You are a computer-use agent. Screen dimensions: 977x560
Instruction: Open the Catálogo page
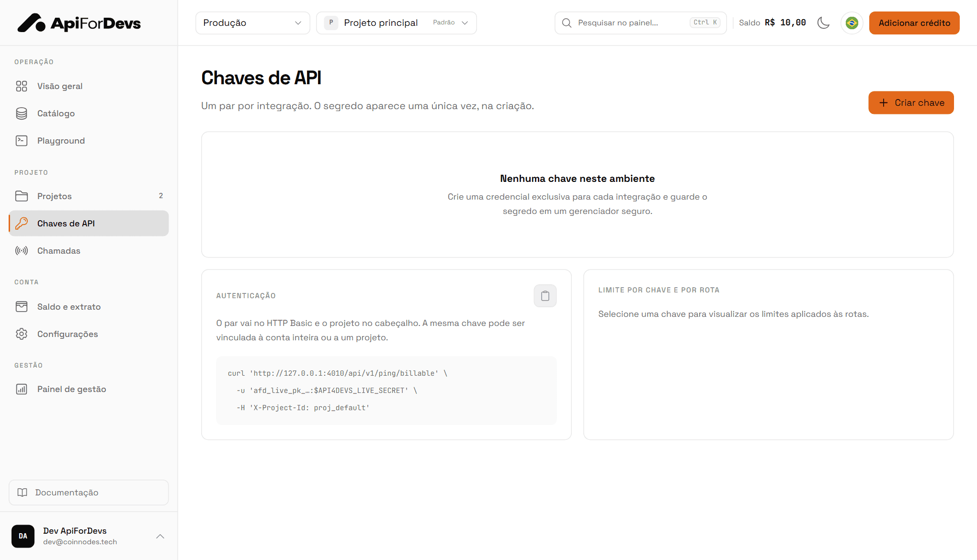pyautogui.click(x=89, y=113)
